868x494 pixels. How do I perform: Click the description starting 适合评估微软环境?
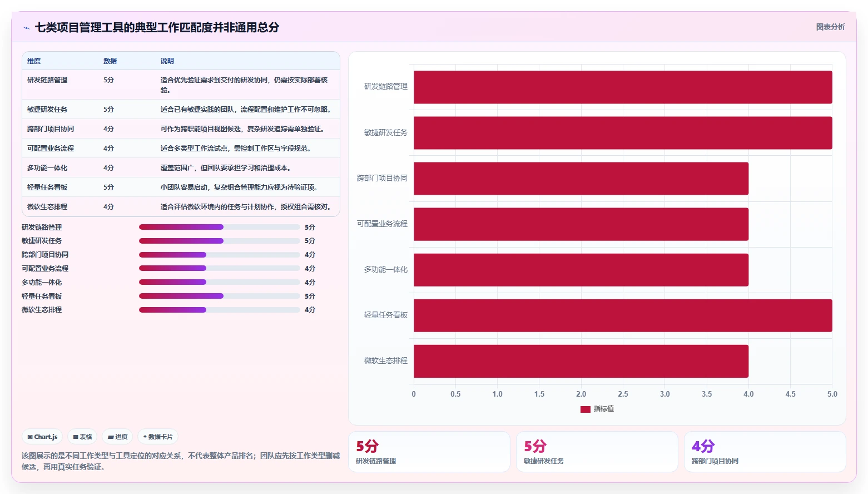tap(247, 207)
